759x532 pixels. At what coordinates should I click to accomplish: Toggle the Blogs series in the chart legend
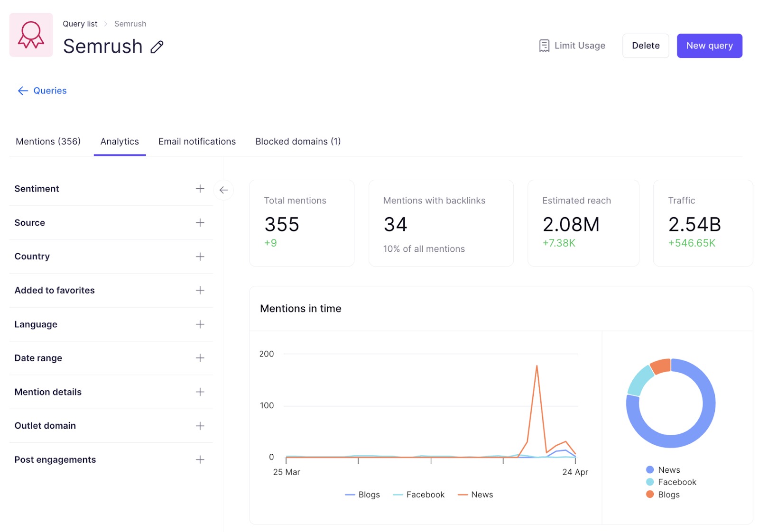coord(362,495)
